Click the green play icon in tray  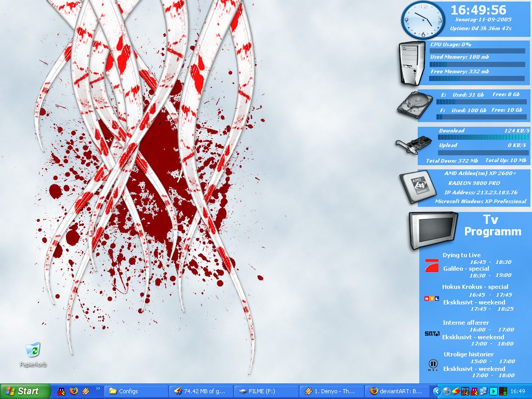click(494, 391)
